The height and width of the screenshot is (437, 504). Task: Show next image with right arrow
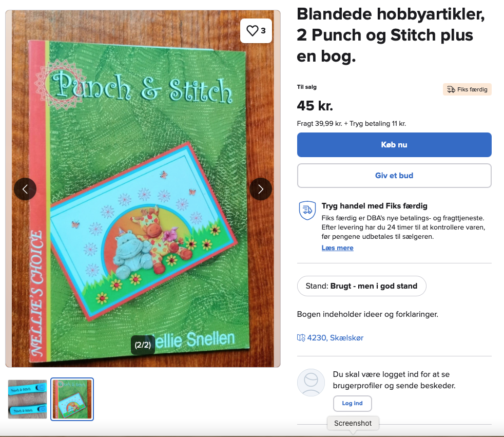261,189
